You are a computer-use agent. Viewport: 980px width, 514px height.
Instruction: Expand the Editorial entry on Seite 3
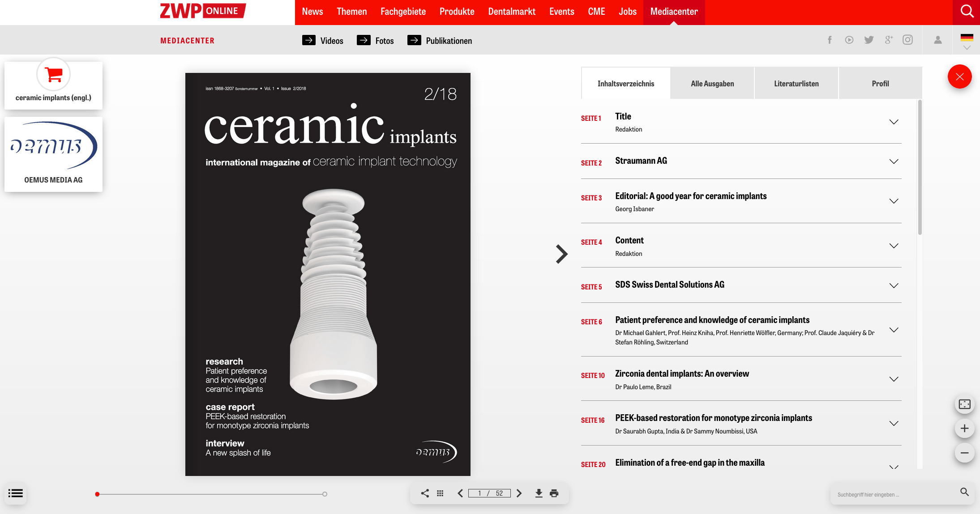[x=894, y=201]
